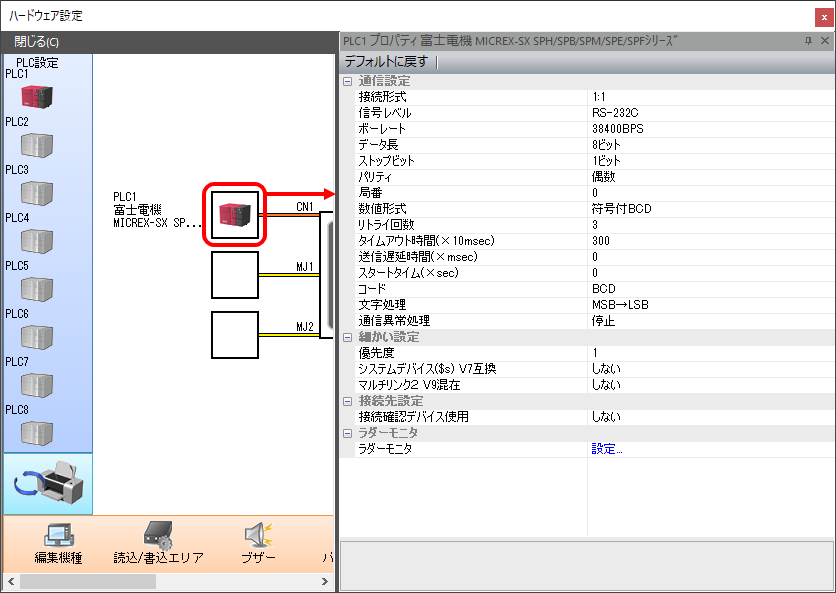Collapse the 細かい設定 section
The height and width of the screenshot is (593, 836).
347,337
